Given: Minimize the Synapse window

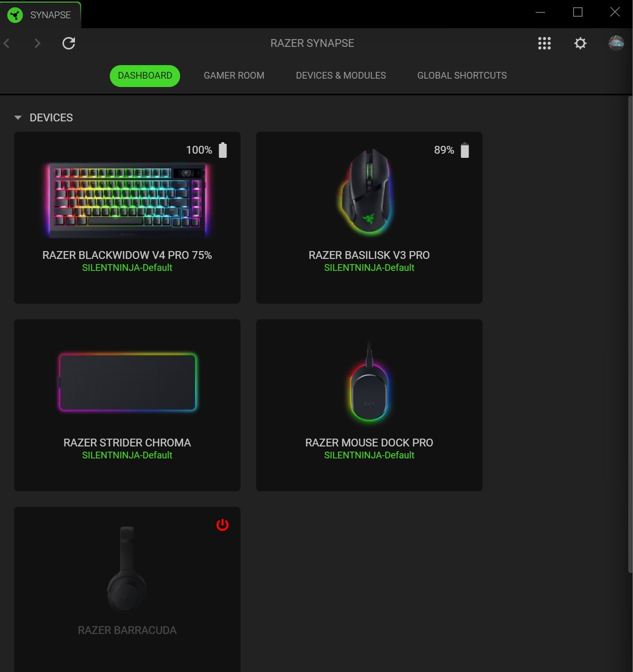Looking at the screenshot, I should point(540,12).
